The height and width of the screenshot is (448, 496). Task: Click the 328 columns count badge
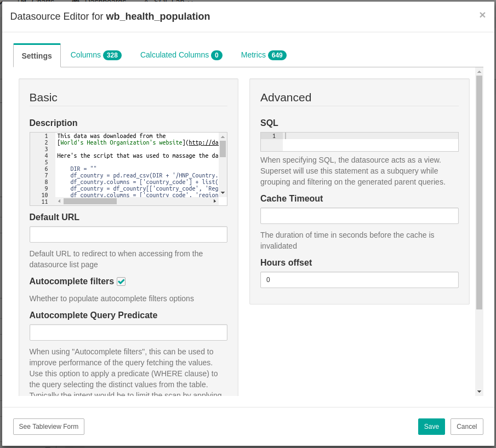pos(112,55)
